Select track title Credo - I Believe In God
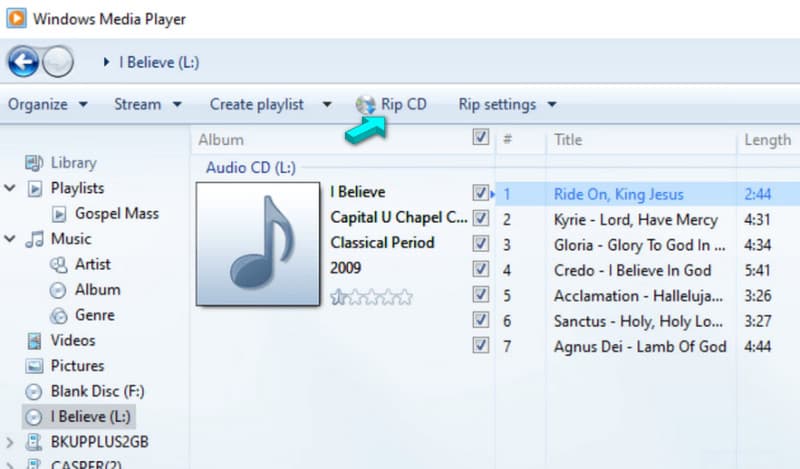This screenshot has width=800, height=469. 633,270
